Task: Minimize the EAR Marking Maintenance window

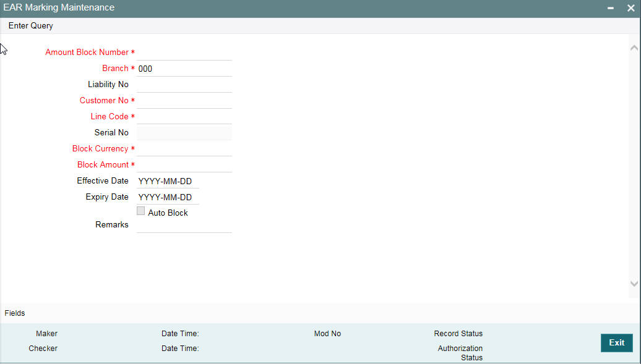Action: 610,8
